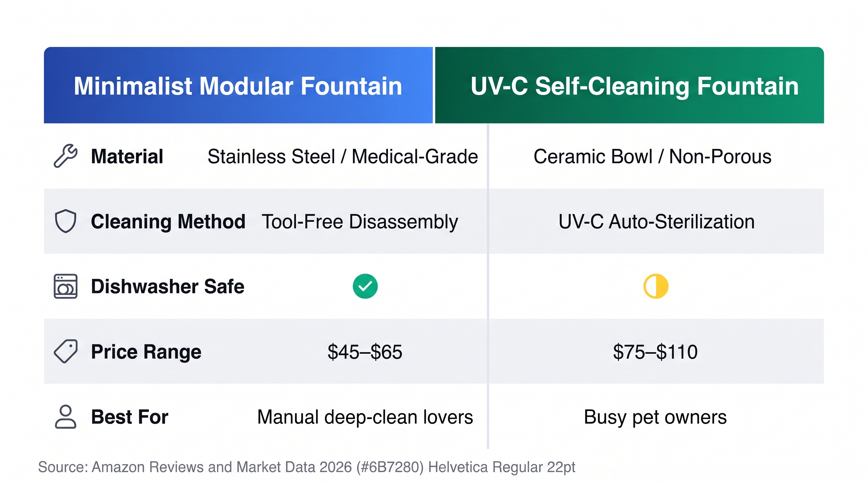Click the wrench icon beside Material
Screen dimensions: 868x485
click(66, 156)
